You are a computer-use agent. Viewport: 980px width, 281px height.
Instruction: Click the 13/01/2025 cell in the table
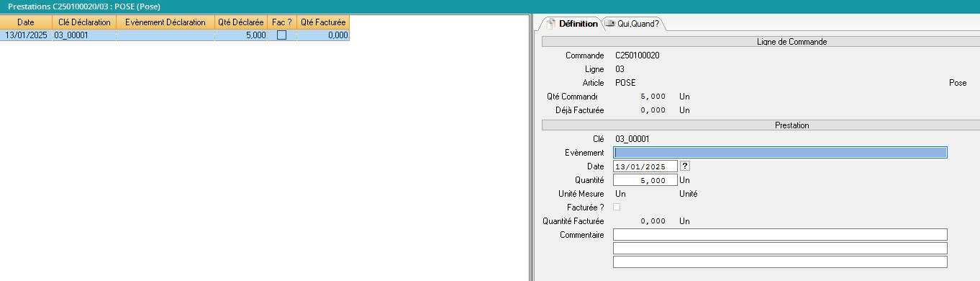point(26,35)
